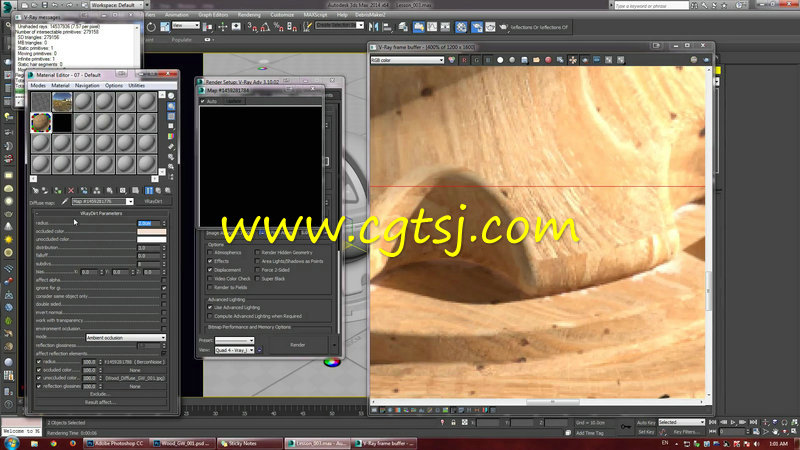Viewport: 800px width, 450px height.
Task: Toggle Displacement checkbox in Render Setup
Action: (210, 270)
